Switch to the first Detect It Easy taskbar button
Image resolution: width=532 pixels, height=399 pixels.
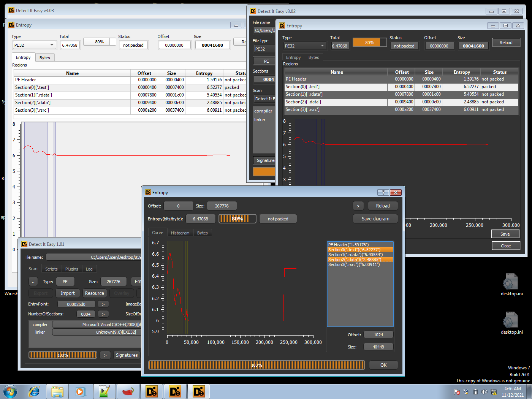pyautogui.click(x=152, y=391)
